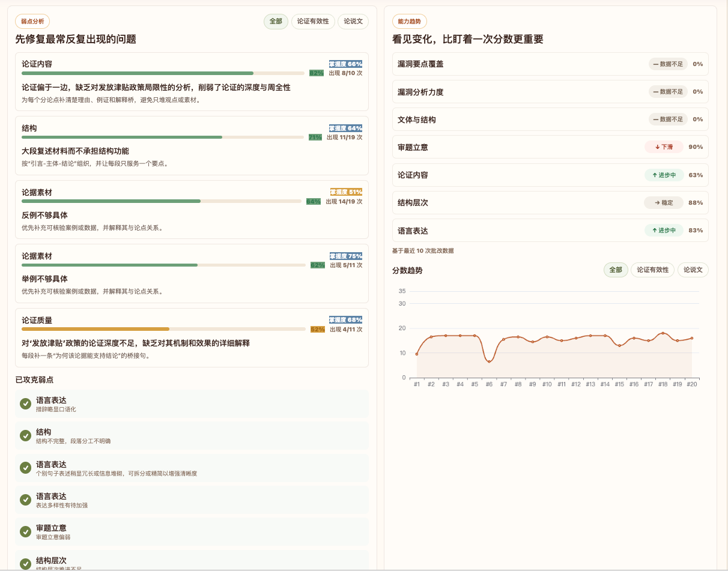This screenshot has width=728, height=571.
Task: Click 数据不足 badge on 文体与结构 row
Action: [x=668, y=119]
